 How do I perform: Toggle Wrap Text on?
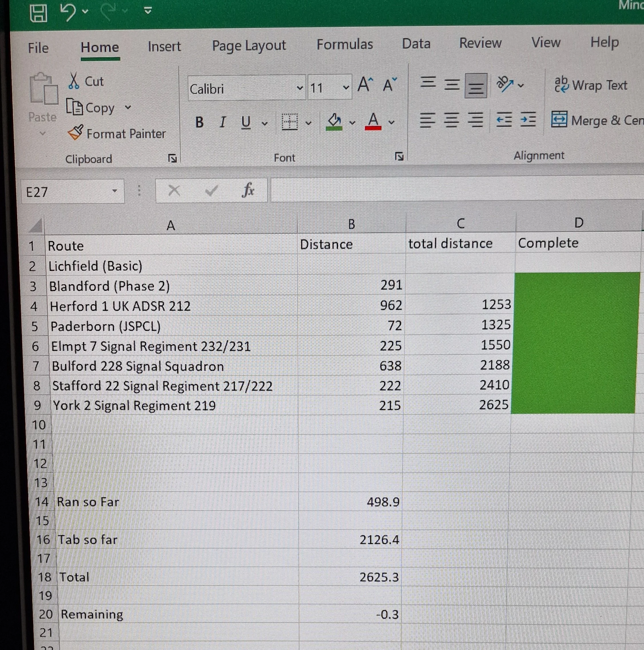tap(591, 85)
